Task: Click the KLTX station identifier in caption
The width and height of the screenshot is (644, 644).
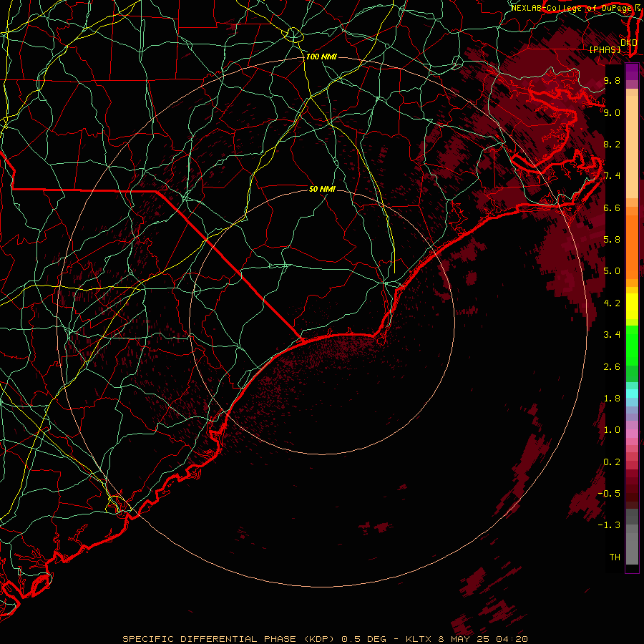Action: 419,639
